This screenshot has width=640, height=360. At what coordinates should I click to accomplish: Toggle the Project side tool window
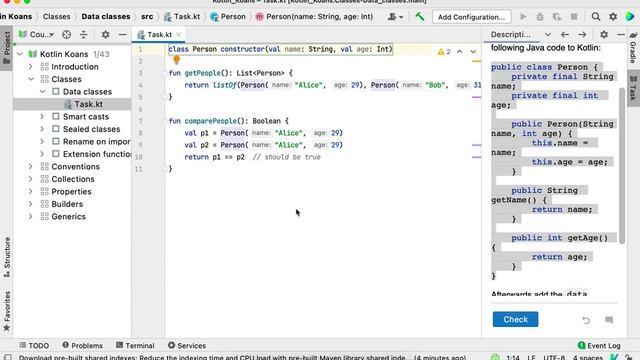(x=7, y=48)
